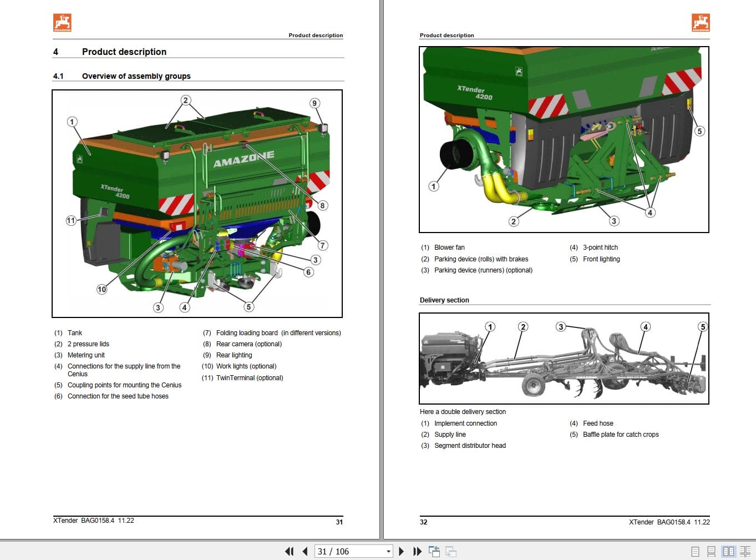Click the blower fan and hitch diagram
The width and height of the screenshot is (756, 560).
564,139
